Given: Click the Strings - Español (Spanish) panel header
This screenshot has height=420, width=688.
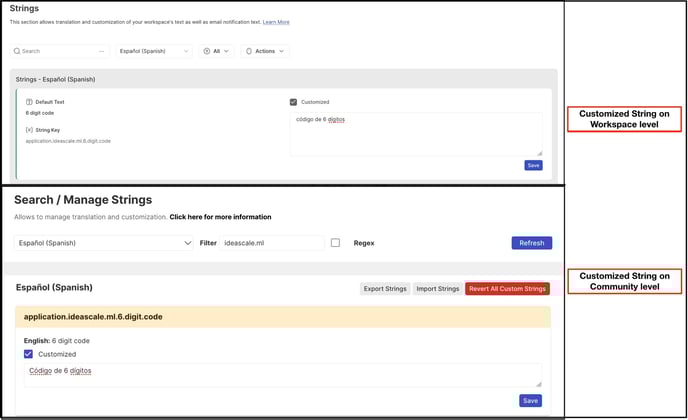Looking at the screenshot, I should [x=55, y=79].
